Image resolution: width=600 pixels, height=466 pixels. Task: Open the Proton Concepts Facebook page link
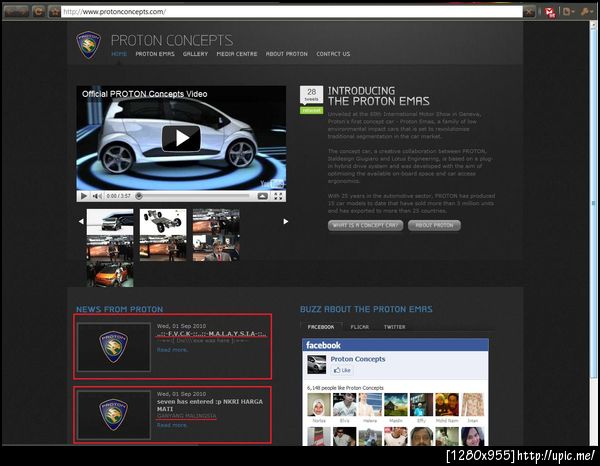tap(358, 359)
